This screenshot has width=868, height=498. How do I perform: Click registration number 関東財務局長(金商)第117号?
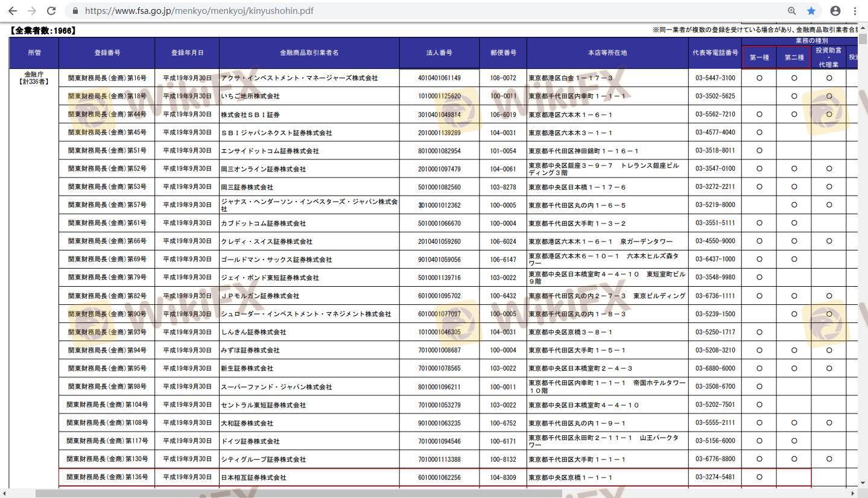[x=107, y=441]
